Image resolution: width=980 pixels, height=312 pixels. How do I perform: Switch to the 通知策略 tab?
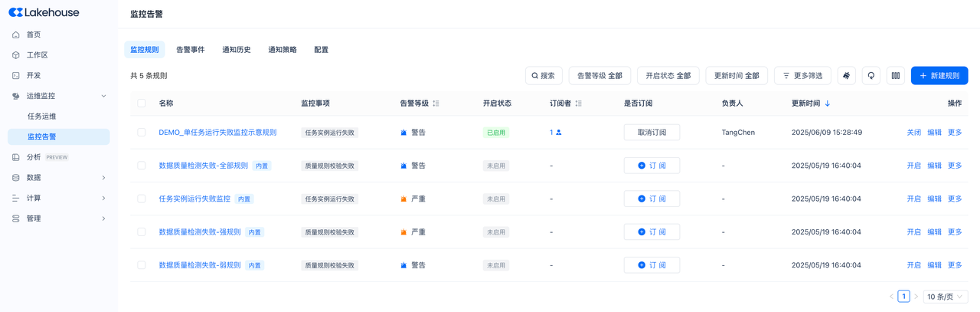(283, 50)
